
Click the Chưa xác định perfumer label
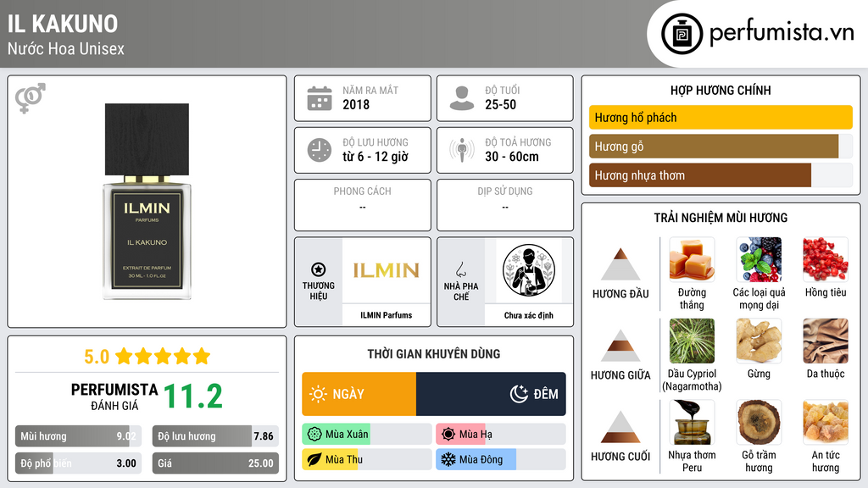[529, 315]
